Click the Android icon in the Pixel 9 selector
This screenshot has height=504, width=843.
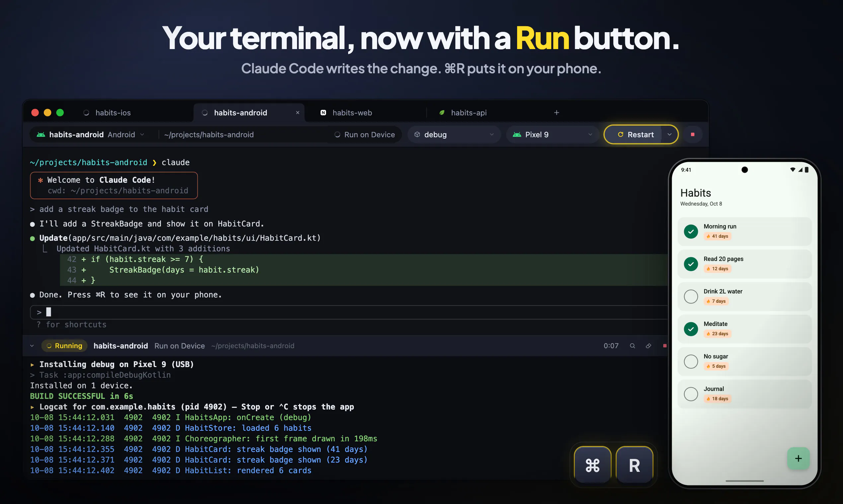517,135
